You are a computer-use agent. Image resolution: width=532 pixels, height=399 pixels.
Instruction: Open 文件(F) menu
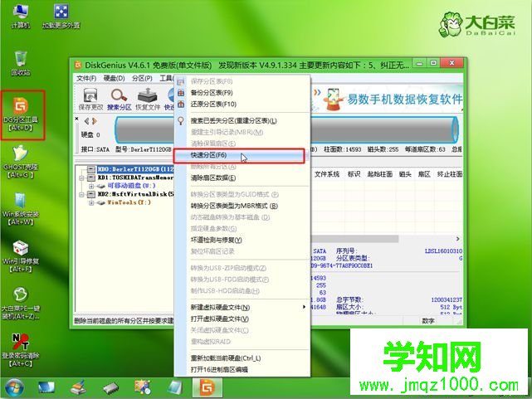coord(86,78)
